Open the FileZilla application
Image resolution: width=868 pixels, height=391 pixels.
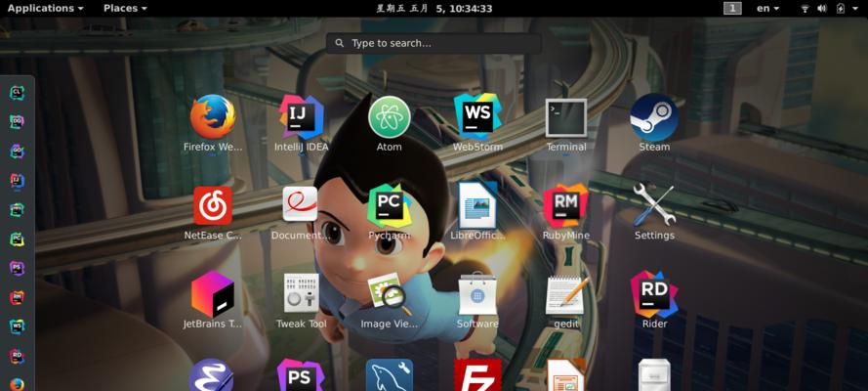[x=477, y=375]
